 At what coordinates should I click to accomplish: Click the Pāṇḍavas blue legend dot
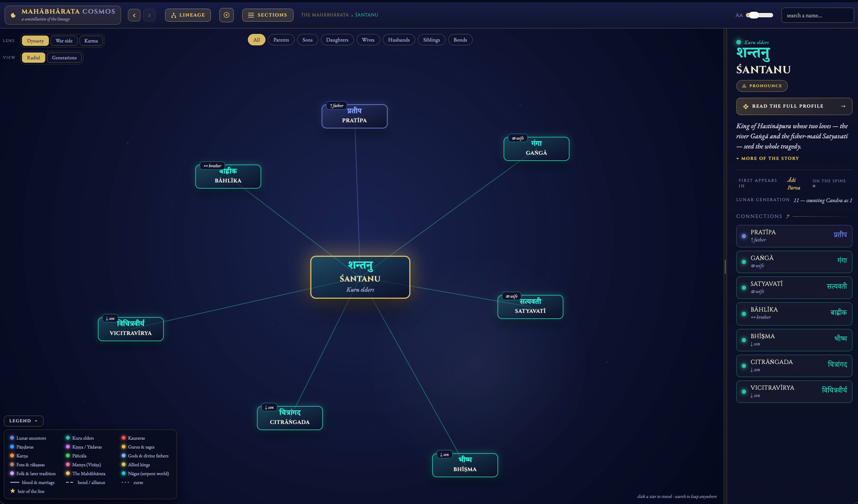click(x=12, y=447)
